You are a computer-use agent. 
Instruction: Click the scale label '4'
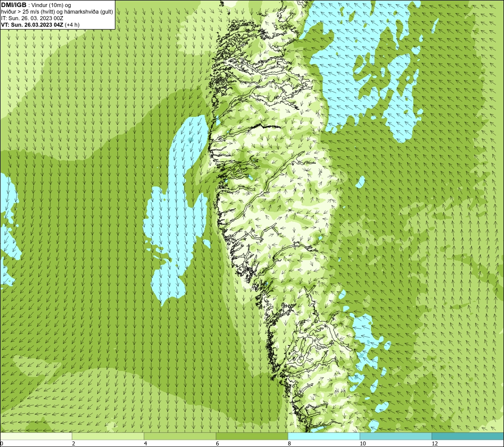(146, 443)
